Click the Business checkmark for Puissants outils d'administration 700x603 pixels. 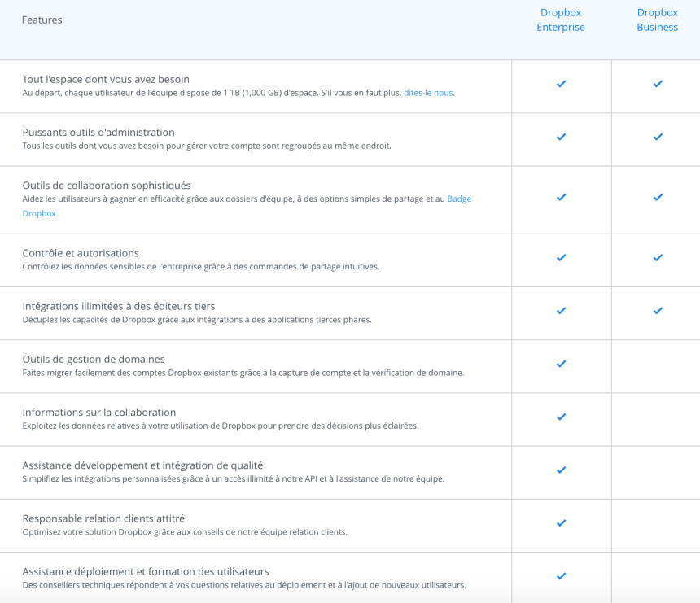pyautogui.click(x=657, y=137)
